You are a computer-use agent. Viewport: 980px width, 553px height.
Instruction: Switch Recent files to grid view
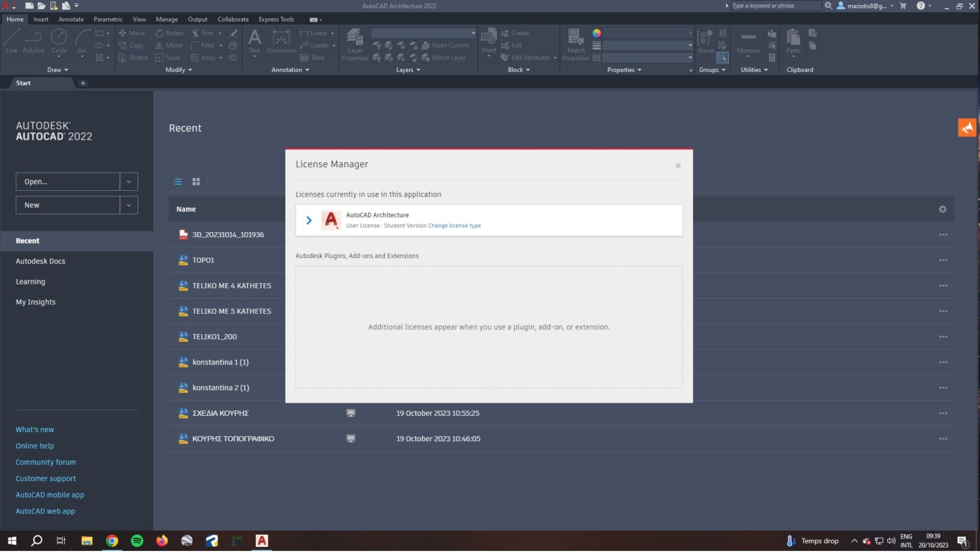(x=196, y=182)
